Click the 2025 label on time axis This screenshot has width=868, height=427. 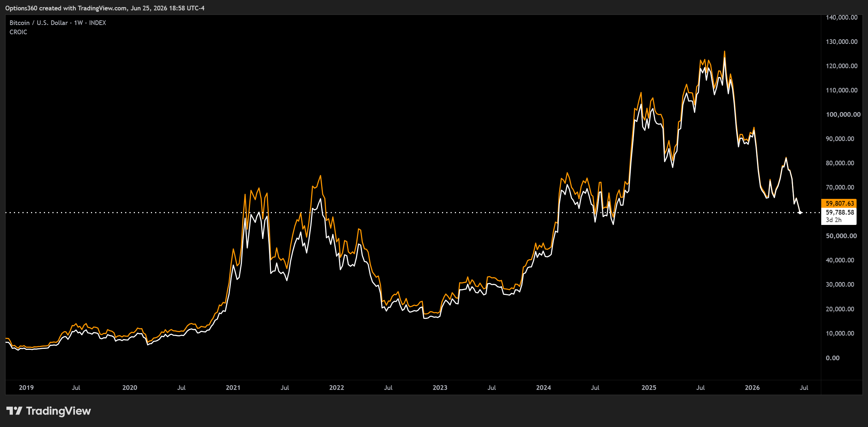[649, 388]
